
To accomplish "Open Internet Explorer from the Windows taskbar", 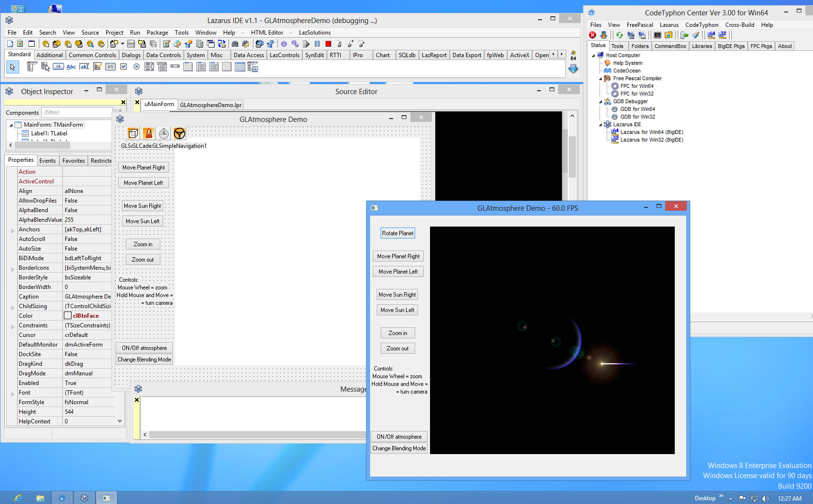I will click(x=18, y=498).
